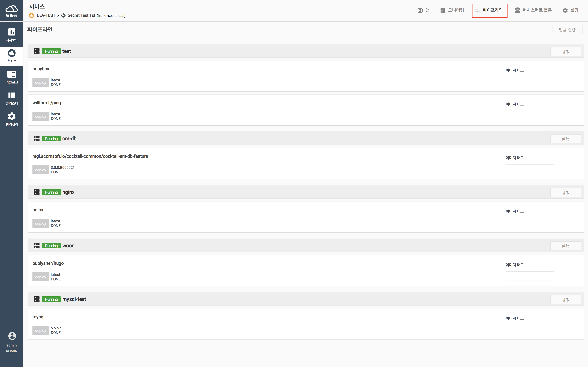Click deploy button for busybox
Screen dimensions: 588x367
(41, 83)
